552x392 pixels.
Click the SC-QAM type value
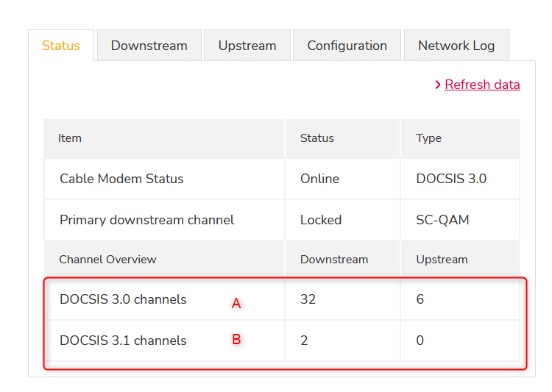(442, 220)
